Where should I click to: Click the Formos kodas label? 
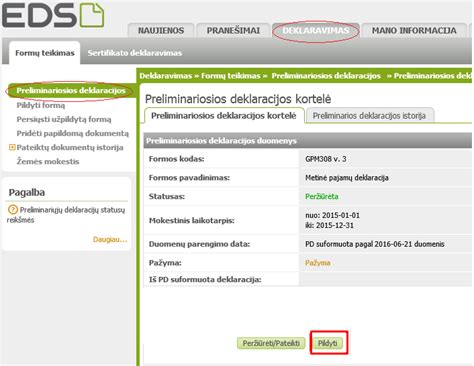pyautogui.click(x=176, y=159)
